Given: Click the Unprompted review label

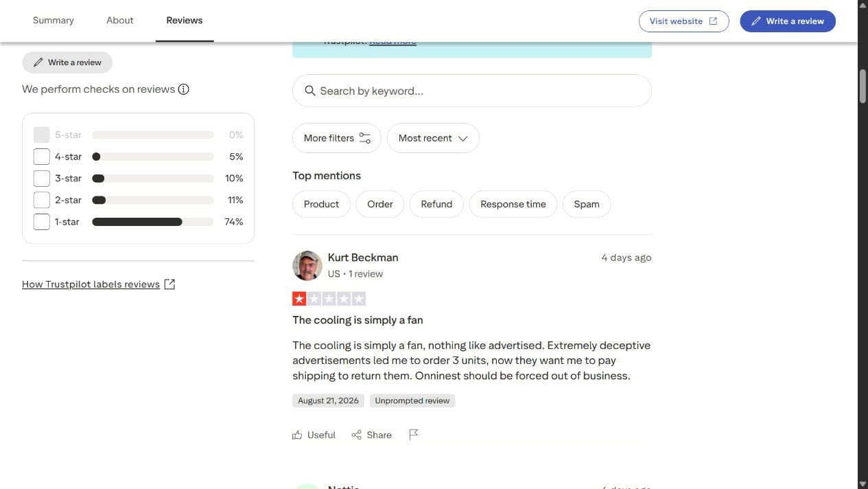Looking at the screenshot, I should [x=412, y=400].
